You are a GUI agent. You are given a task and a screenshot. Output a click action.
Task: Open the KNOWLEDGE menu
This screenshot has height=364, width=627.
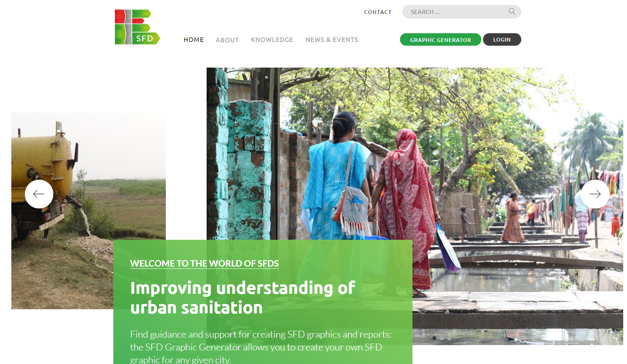[272, 40]
